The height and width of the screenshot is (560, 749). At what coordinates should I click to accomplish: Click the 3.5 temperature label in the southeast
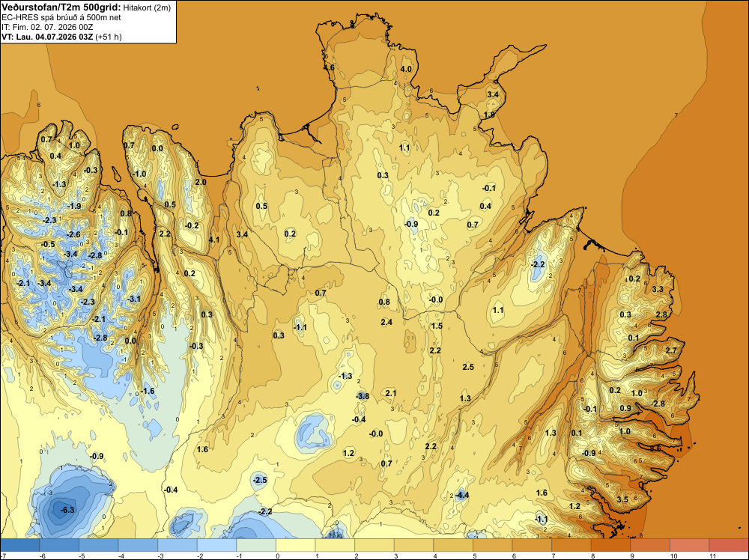(622, 499)
